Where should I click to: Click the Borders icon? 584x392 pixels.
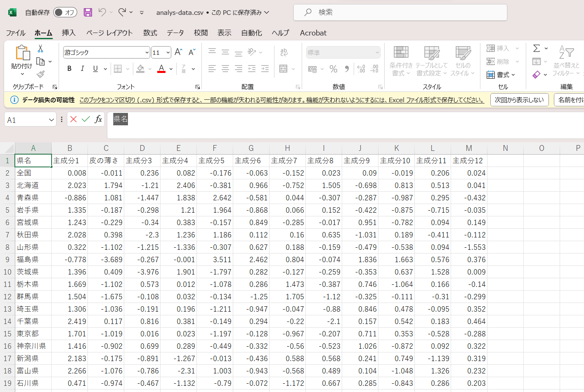pos(118,68)
